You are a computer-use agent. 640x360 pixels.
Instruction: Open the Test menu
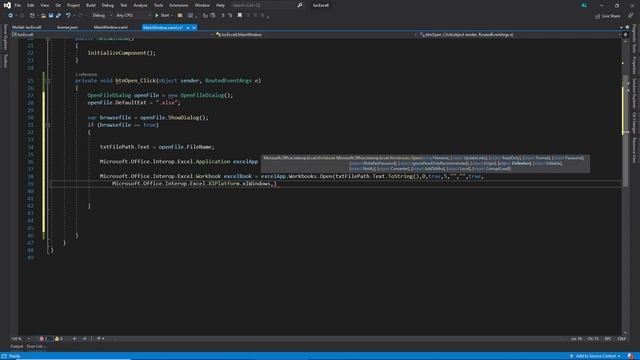click(x=124, y=5)
